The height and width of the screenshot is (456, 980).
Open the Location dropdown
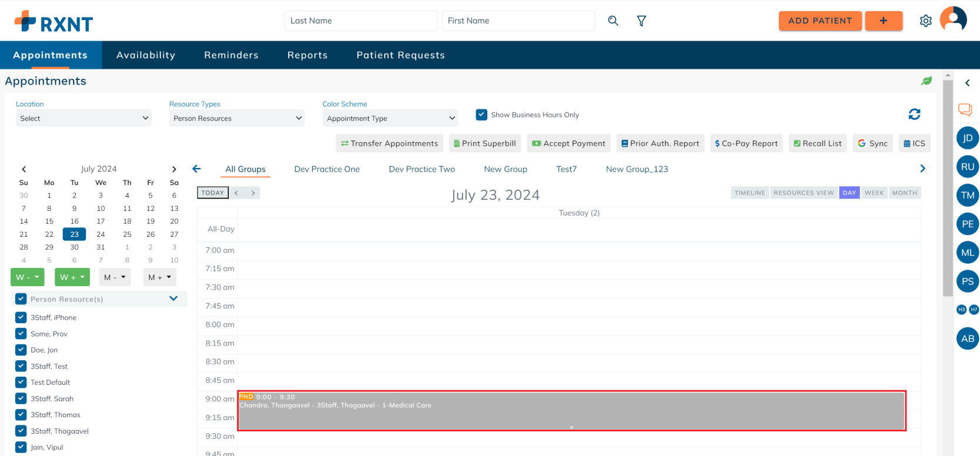83,118
